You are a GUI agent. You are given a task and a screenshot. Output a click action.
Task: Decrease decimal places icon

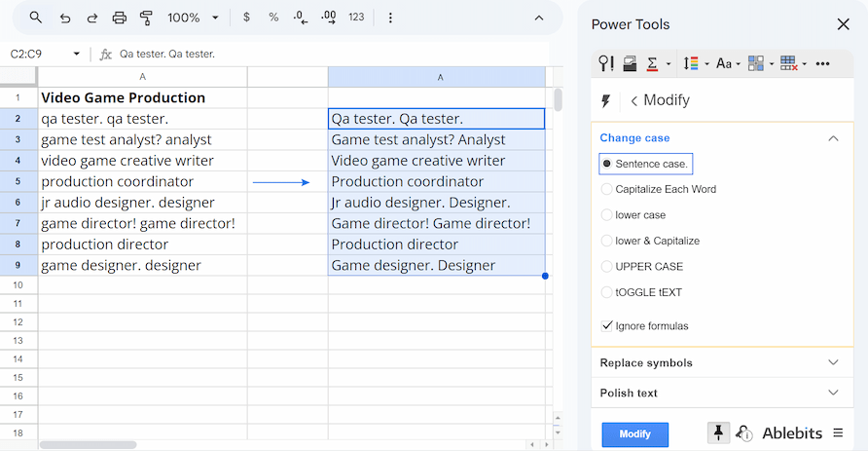coord(301,18)
